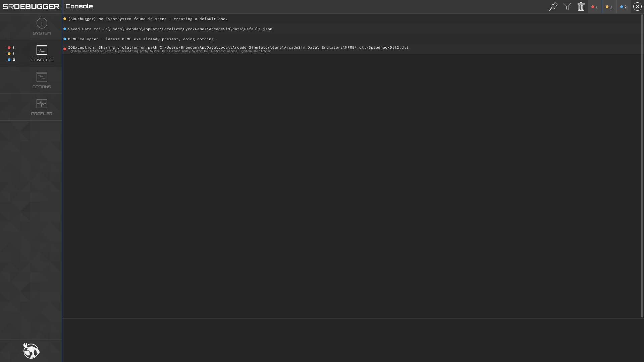Screen dimensions: 644x362
Task: Select the Console tab icon
Action: click(x=42, y=50)
